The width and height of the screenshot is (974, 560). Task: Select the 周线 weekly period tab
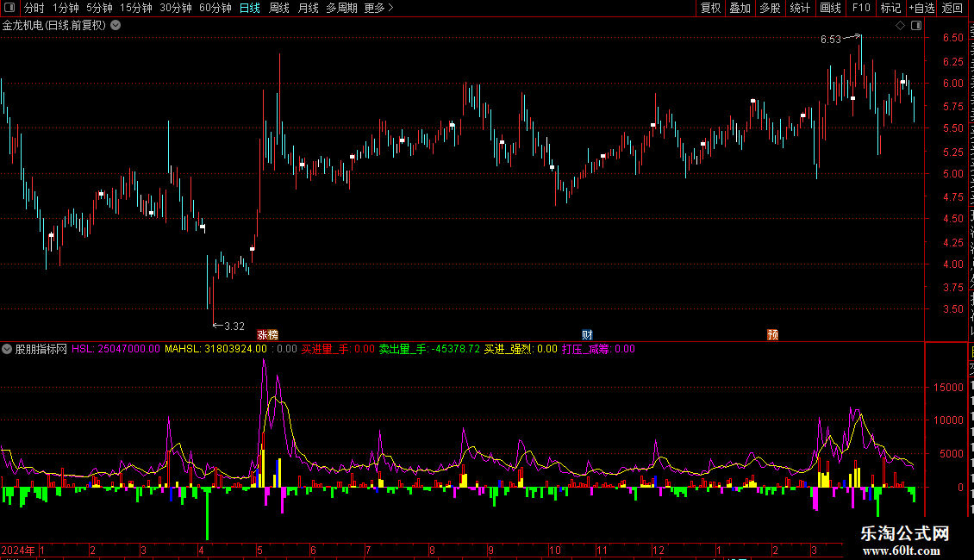279,8
